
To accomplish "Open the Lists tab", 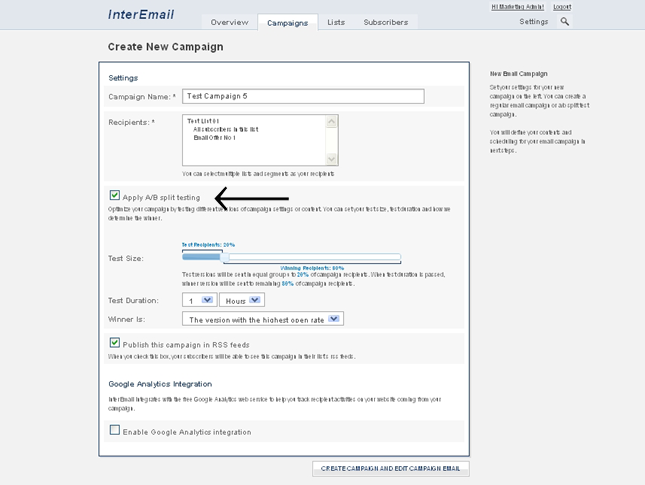I will (336, 22).
